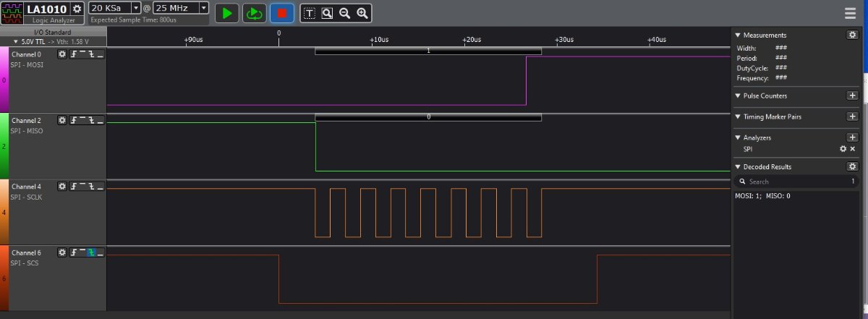Add a new Pulse Counter
Screen dimensions: 868x319
[853, 95]
